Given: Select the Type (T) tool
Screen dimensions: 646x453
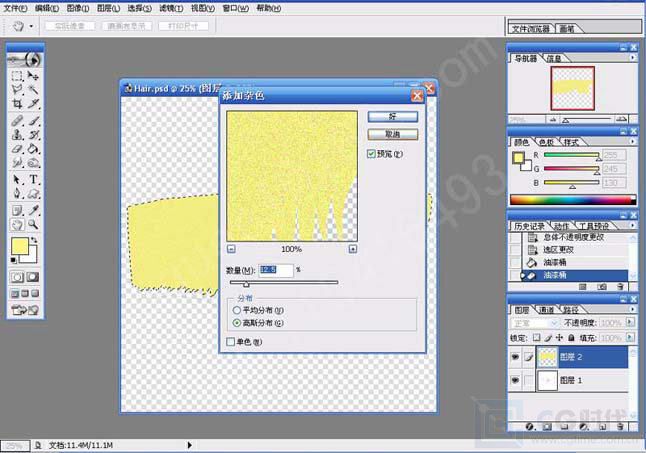Looking at the screenshot, I should pos(33,180).
